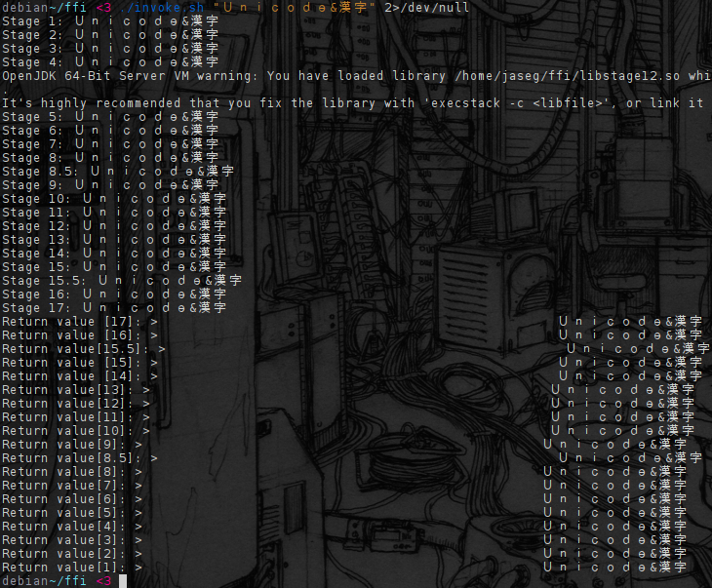Click the "Return value[9]:" label
The width and height of the screenshot is (712, 588).
pos(64,444)
